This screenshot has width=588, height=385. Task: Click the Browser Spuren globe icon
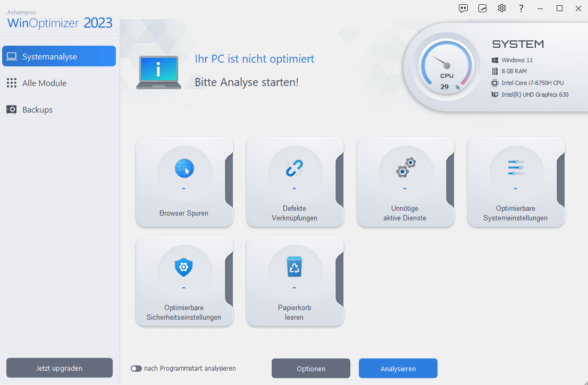tap(184, 169)
